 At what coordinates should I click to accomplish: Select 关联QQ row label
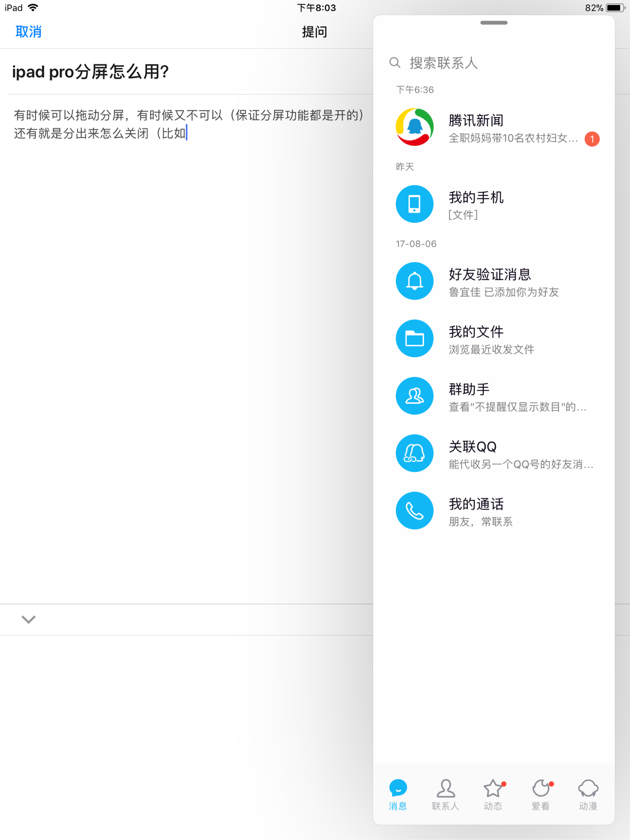click(472, 447)
